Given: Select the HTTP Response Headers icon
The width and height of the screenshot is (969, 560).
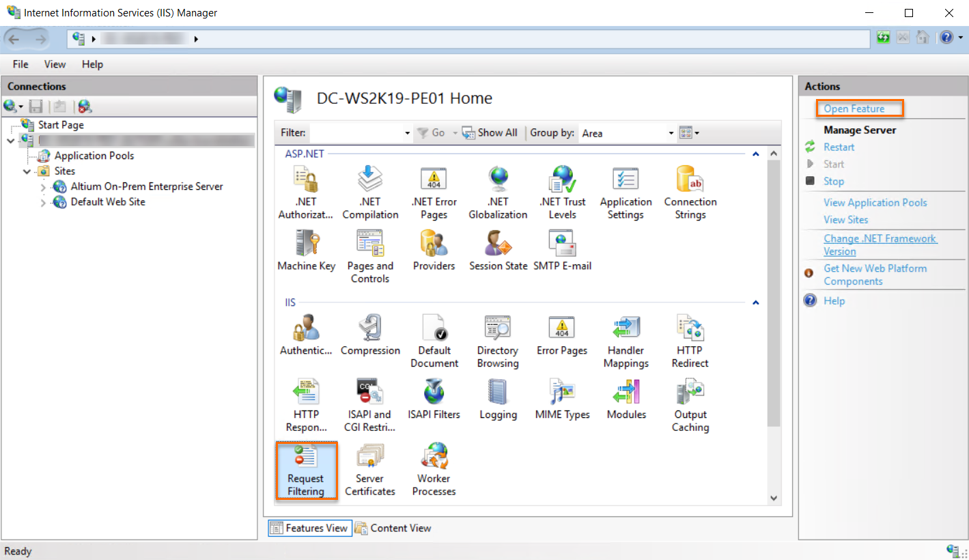Looking at the screenshot, I should pos(306,406).
